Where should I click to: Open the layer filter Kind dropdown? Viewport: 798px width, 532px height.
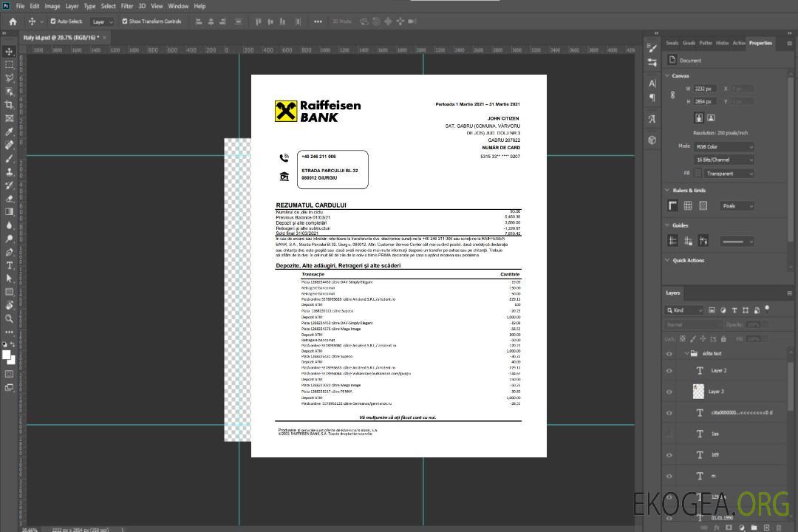[684, 310]
